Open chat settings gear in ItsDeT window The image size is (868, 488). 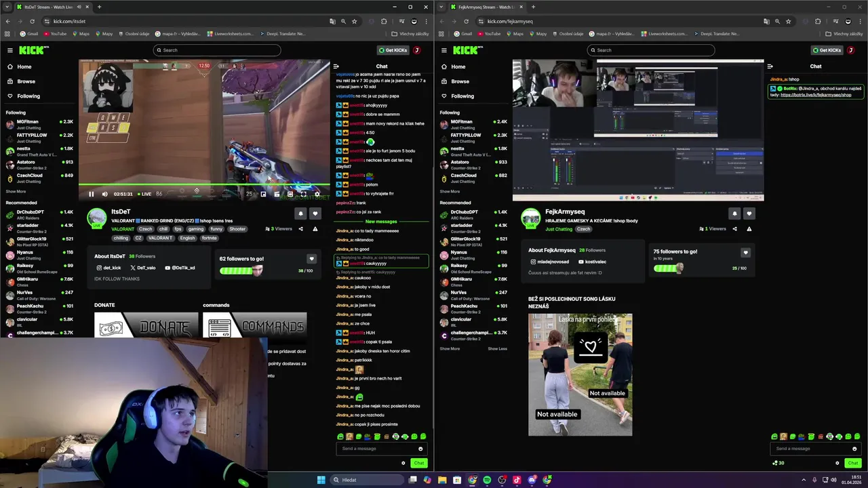click(403, 463)
